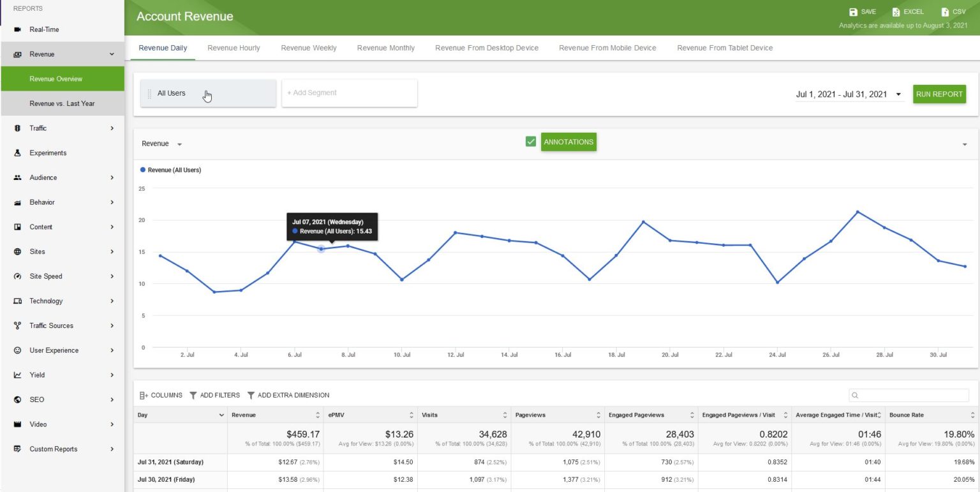The height and width of the screenshot is (492, 980).
Task: Click the table search field
Action: (909, 395)
